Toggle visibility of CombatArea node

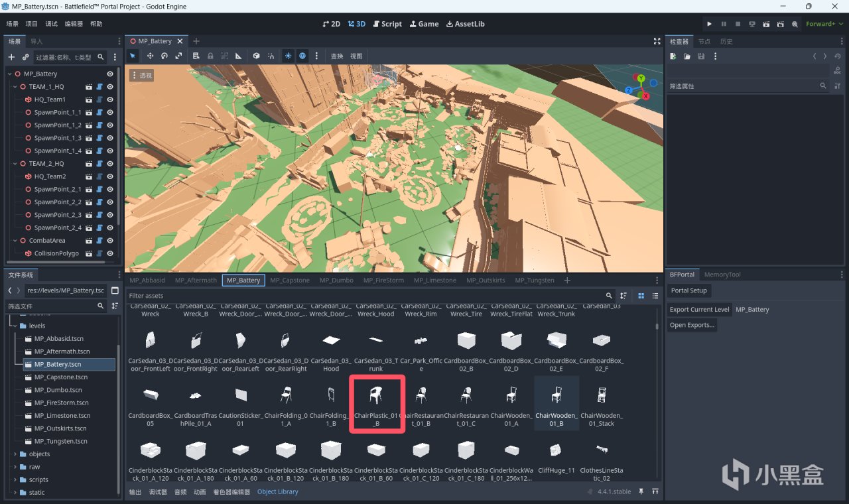coord(110,241)
